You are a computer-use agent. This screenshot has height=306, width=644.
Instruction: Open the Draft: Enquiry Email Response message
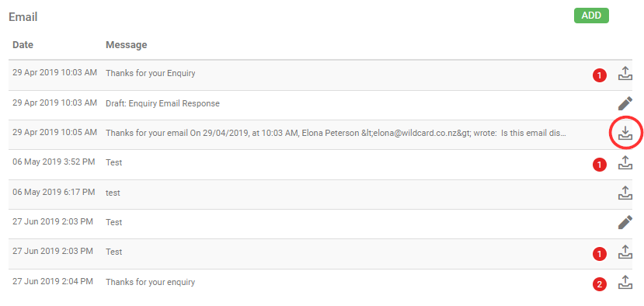162,103
